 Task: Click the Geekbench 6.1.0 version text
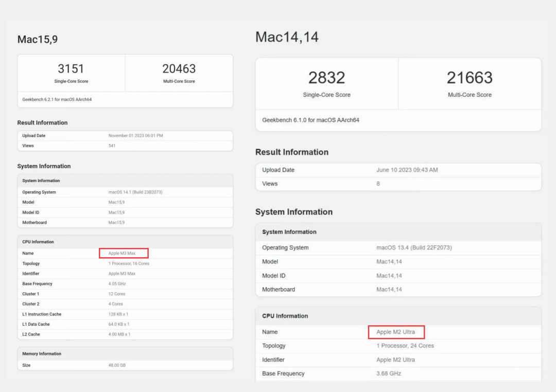tap(310, 120)
